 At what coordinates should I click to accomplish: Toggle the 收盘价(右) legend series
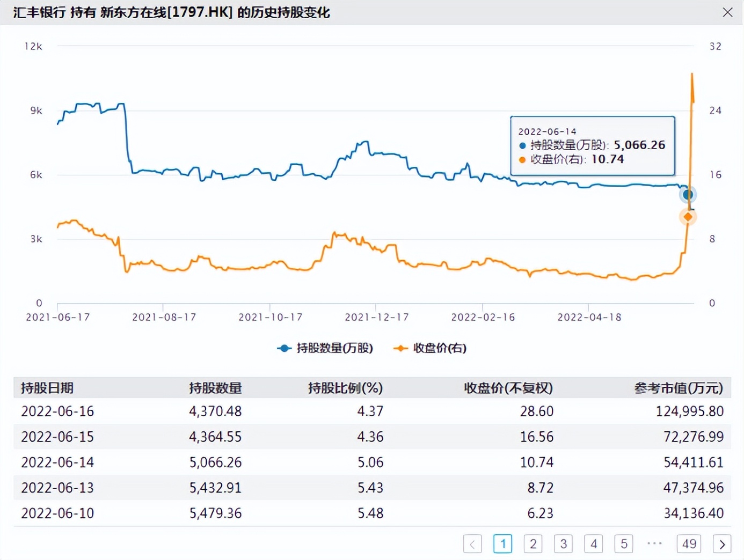(x=430, y=348)
